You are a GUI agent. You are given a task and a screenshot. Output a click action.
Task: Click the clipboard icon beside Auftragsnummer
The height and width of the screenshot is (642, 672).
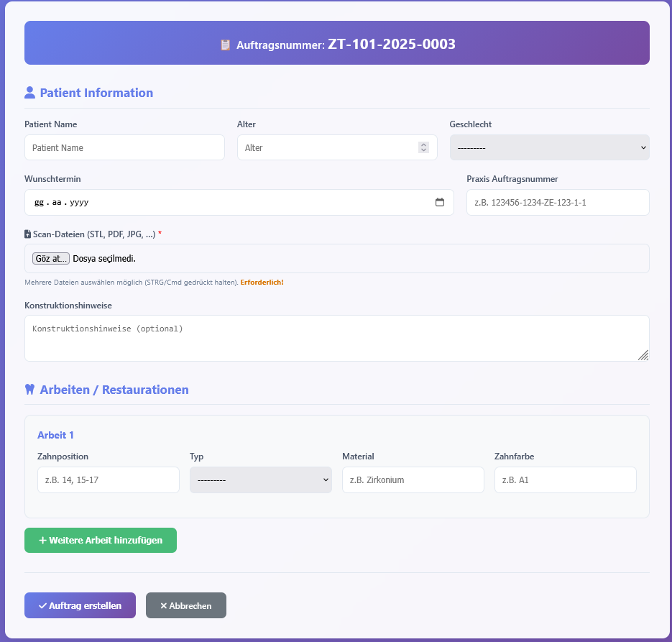pos(225,45)
